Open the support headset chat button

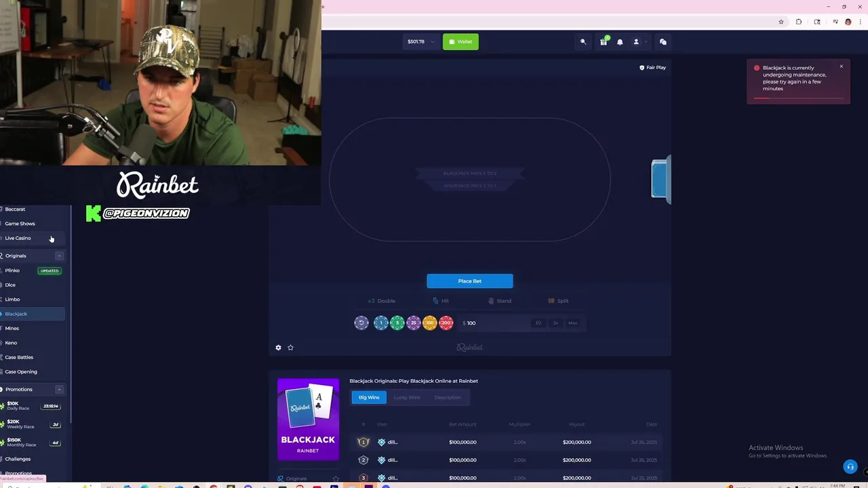pos(850,467)
